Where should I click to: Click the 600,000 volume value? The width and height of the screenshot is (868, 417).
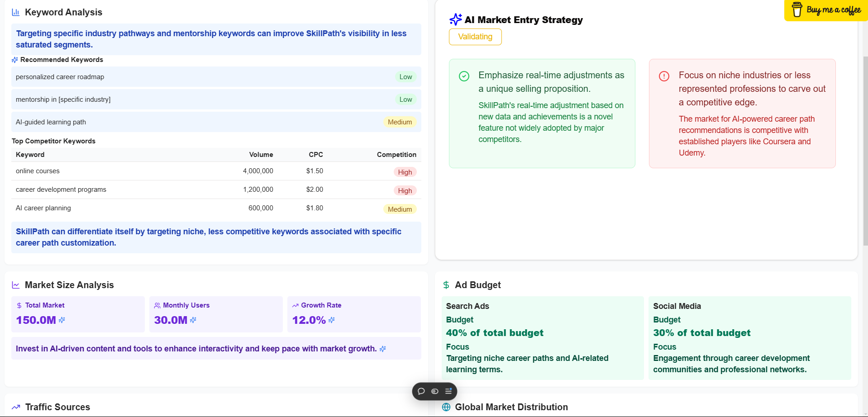(x=261, y=208)
